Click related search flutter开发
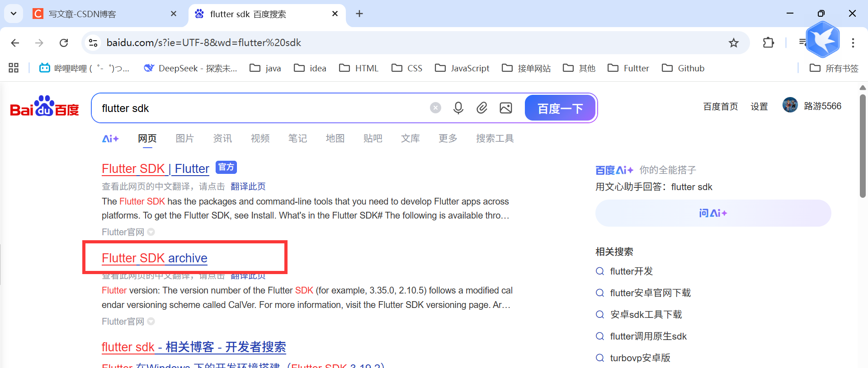 pyautogui.click(x=632, y=271)
